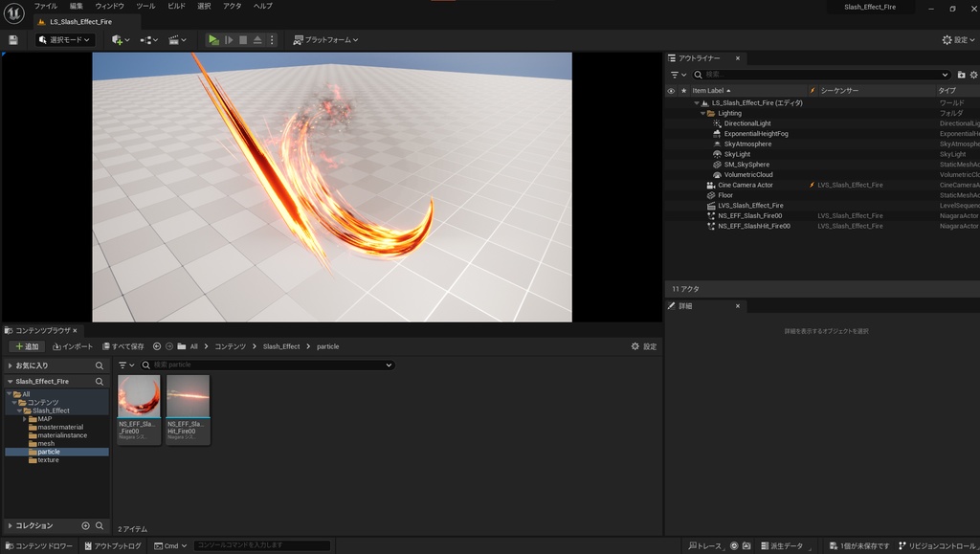Collapse the Slash_Effect_Fire sources section
The height and width of the screenshot is (554, 980).
[10, 382]
